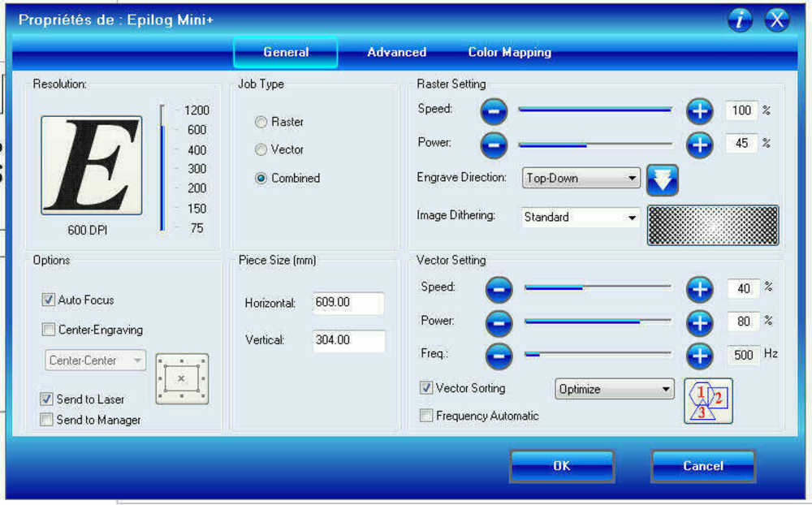Click the Vector Power value field 80
This screenshot has height=505, width=812.
coord(743,322)
